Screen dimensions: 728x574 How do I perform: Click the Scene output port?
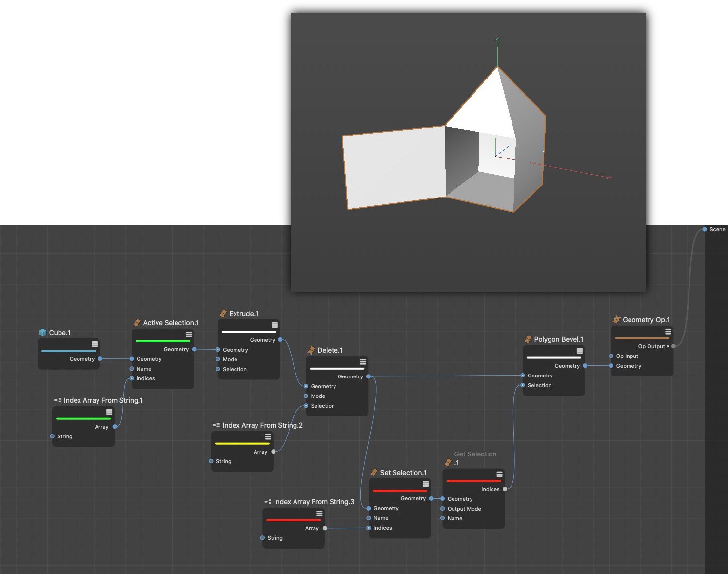[705, 229]
